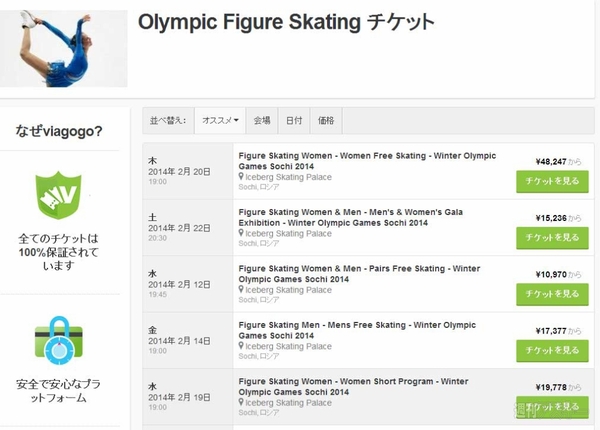Click location pin icon for Women Short Program
The height and width of the screenshot is (430, 600).
(x=240, y=402)
